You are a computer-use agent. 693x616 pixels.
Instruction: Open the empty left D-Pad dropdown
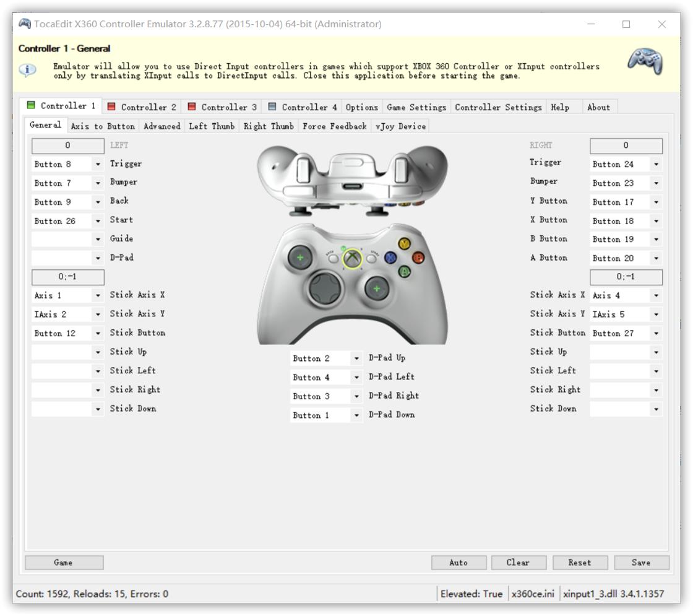tap(67, 258)
